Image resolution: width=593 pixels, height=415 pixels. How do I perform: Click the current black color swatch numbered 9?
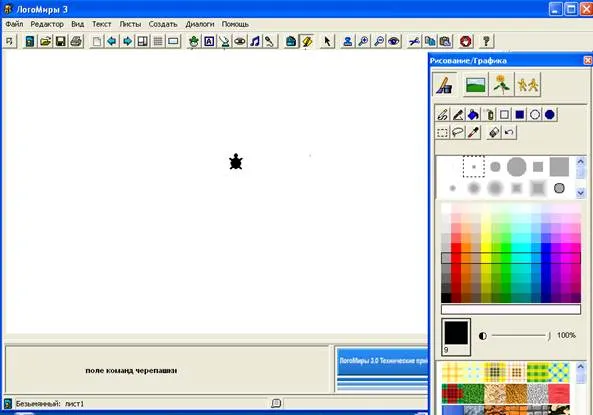[x=456, y=337]
